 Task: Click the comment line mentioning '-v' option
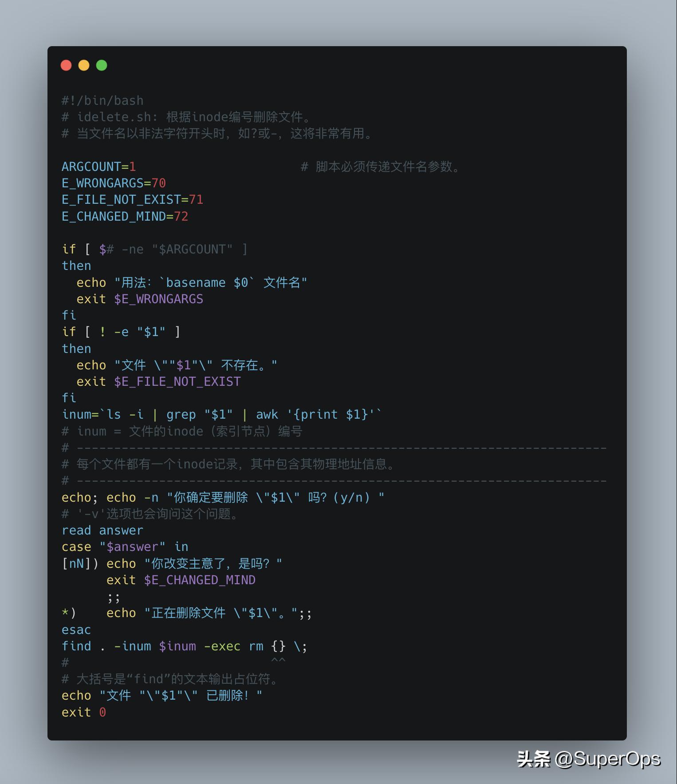point(151,514)
